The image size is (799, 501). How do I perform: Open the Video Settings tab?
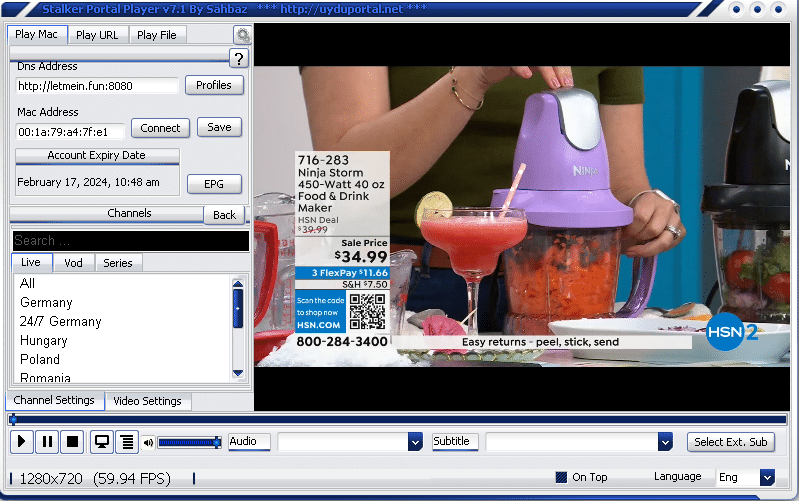(x=147, y=401)
